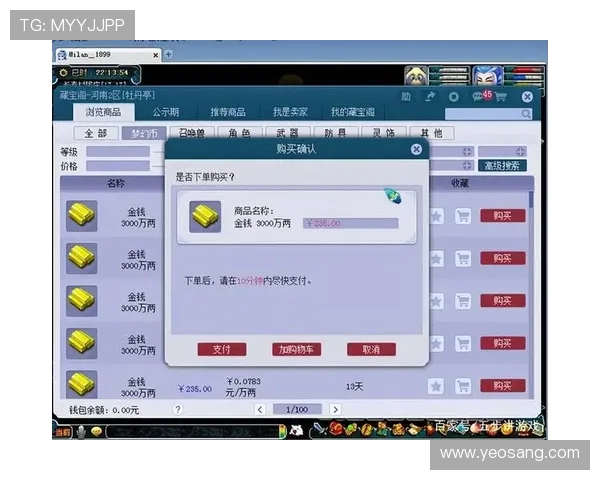Image resolution: width=600 pixels, height=480 pixels.
Task: Close the Milan_1899 tab
Action: pyautogui.click(x=155, y=55)
